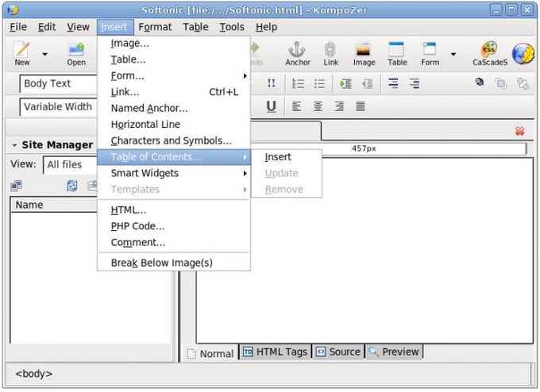Click the Open file toolbar icon
This screenshot has height=392, width=540.
[x=76, y=53]
